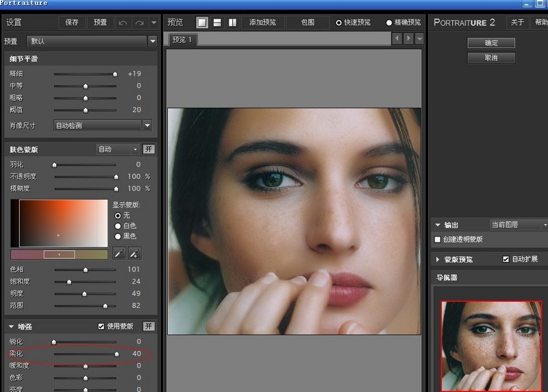This screenshot has width=548, height=392.
Task: Click the 羽化 slider handle
Action: [54, 164]
